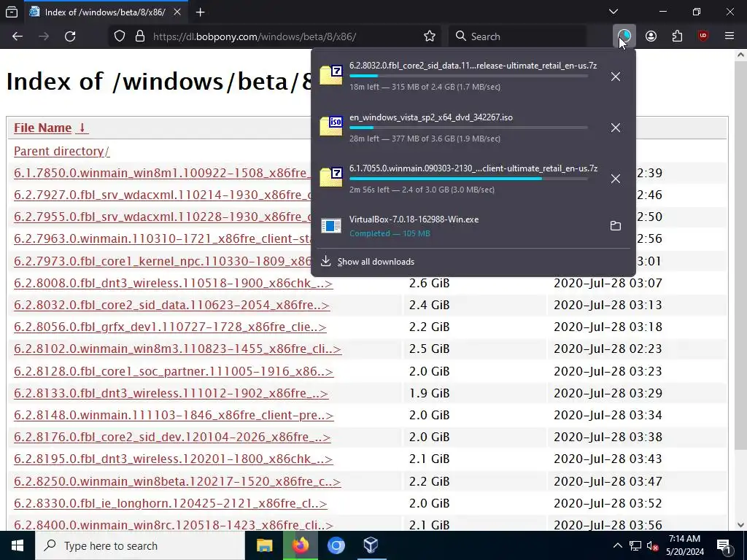
Task: Open the 6.2.8133.0.fbl_dnt3_wireless link
Action: (171, 393)
